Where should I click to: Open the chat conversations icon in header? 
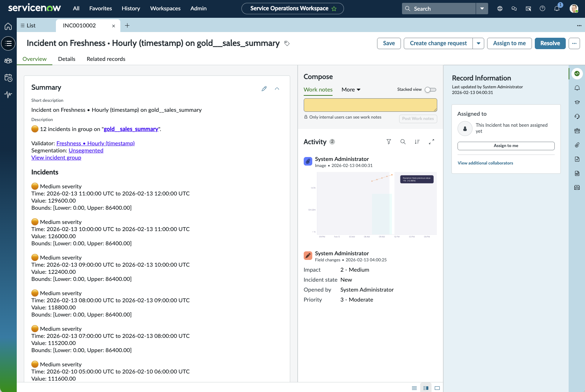514,9
